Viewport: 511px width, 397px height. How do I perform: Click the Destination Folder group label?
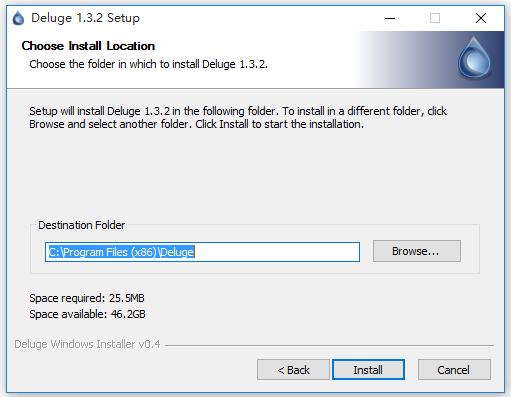tap(82, 225)
